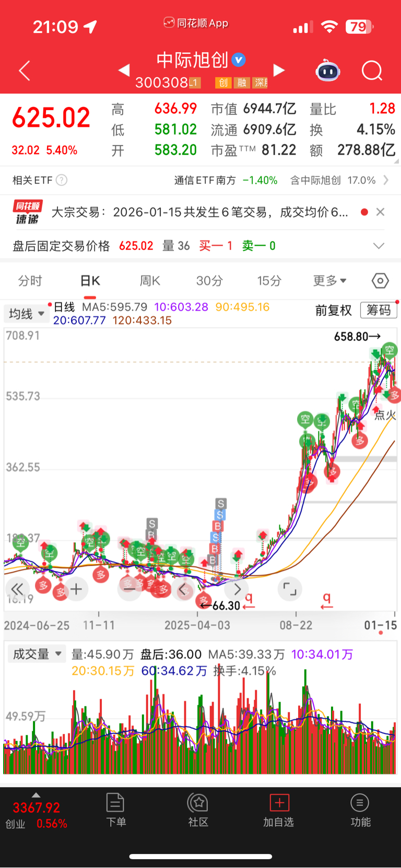Image resolution: width=401 pixels, height=868 pixels.
Task: Open the 筹码 chip distribution button
Action: point(379,310)
